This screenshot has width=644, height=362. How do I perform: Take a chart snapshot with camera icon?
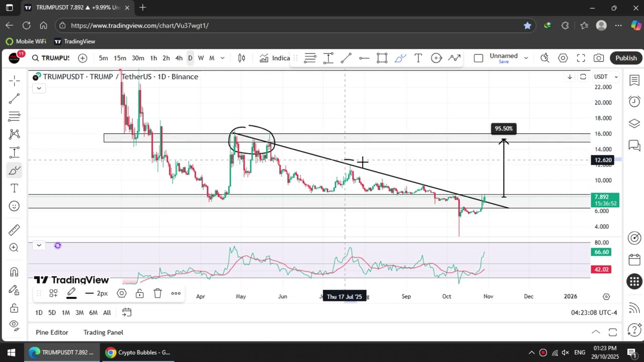tap(599, 58)
